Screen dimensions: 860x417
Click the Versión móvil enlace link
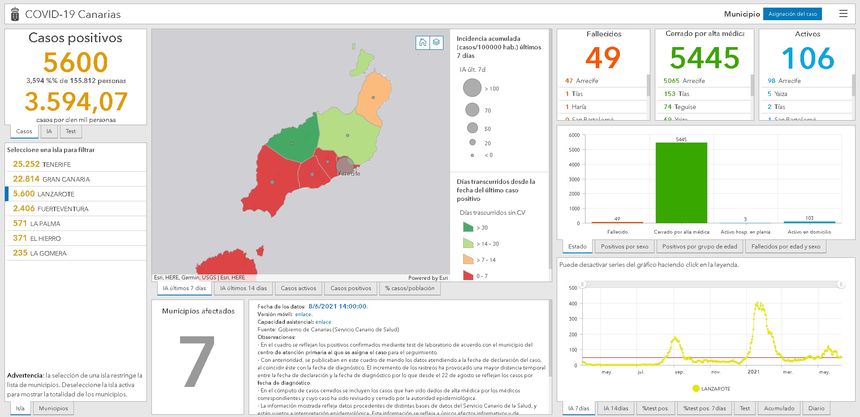coord(304,314)
